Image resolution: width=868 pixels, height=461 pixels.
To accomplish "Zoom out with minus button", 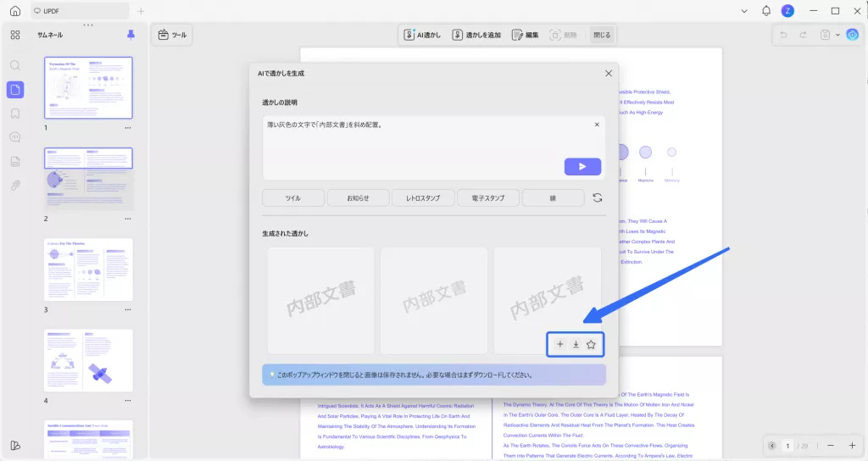I will (x=831, y=446).
